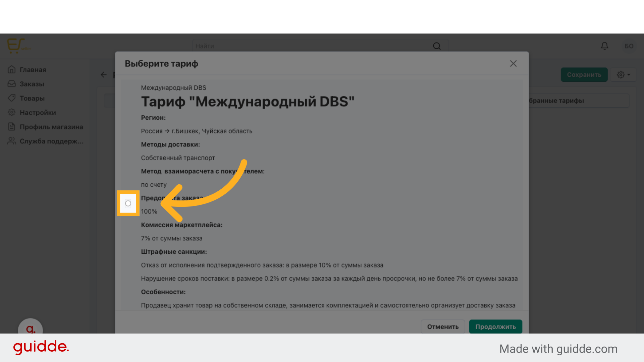644x362 pixels.
Task: Click the search magnifier icon
Action: pyautogui.click(x=436, y=46)
